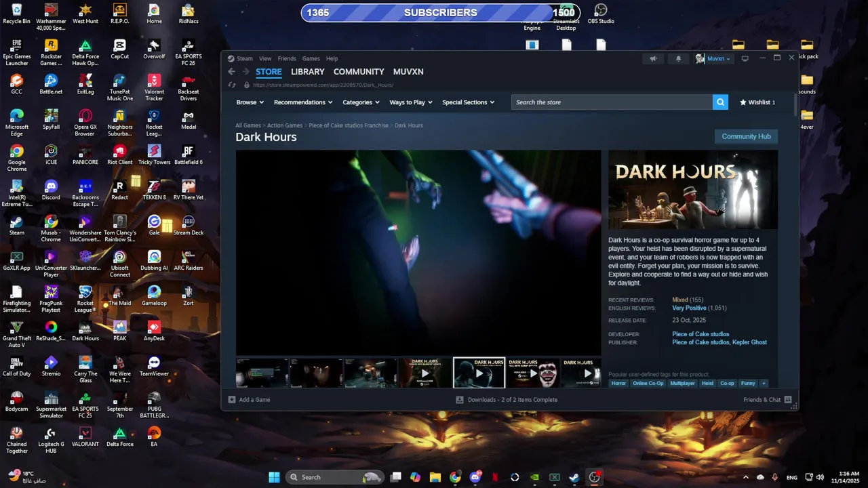Open the Recycle Bin desktop icon
Viewport: 868px width, 488px height.
[x=17, y=13]
